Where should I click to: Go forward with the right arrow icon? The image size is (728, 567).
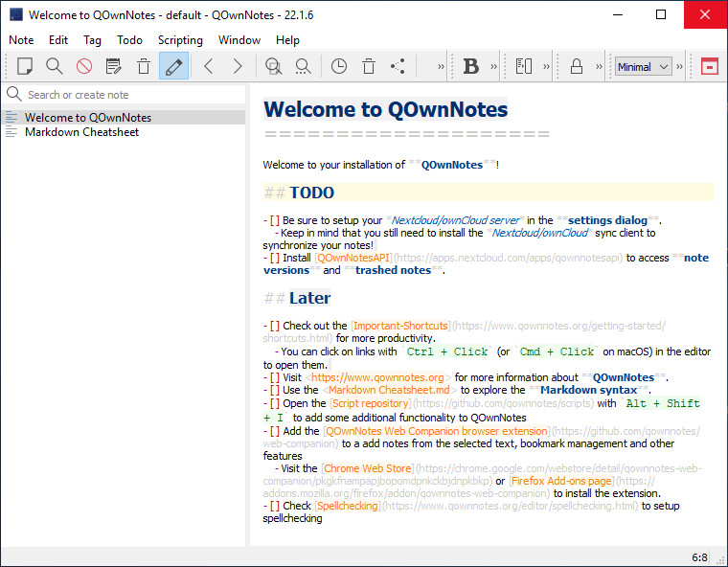[x=238, y=67]
